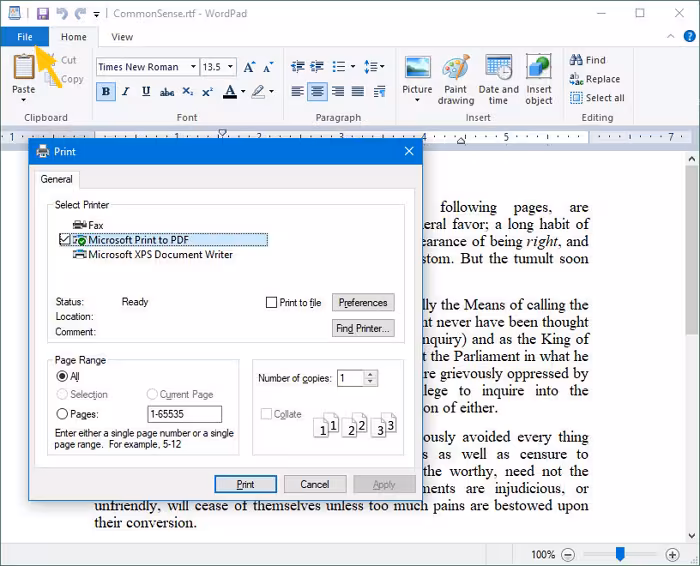This screenshot has width=700, height=566.
Task: Toggle Bold formatting
Action: point(106,92)
